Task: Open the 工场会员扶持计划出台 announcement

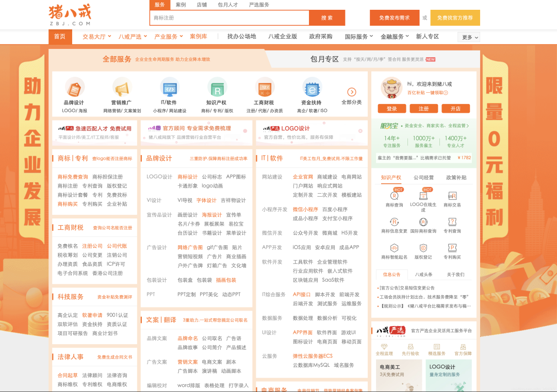Action: click(424, 297)
